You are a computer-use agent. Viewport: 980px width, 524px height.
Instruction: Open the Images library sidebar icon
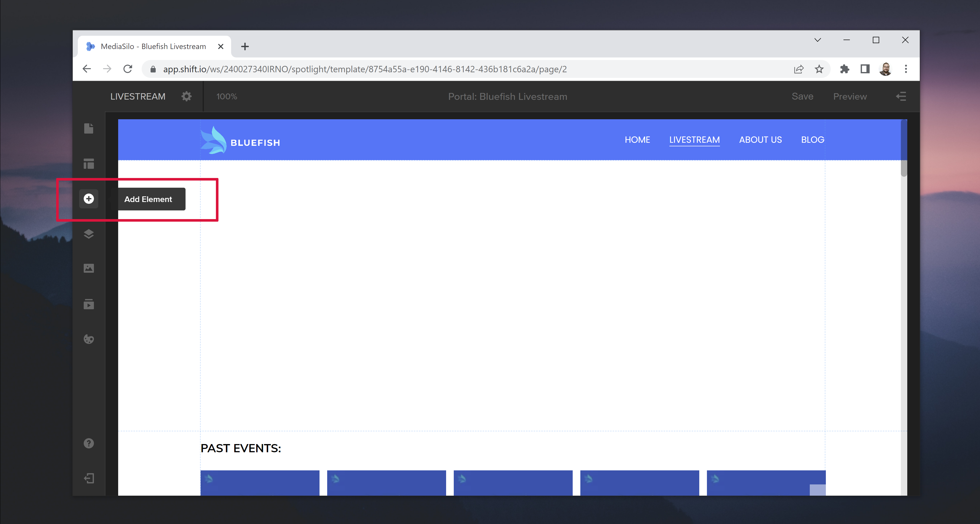click(89, 268)
